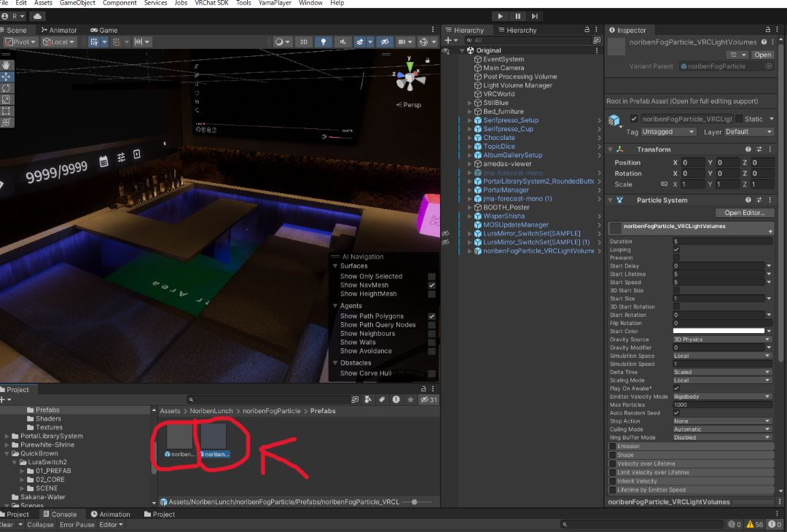Click Open Editor button for Particle System
Viewport: 787px width, 532px height.
tap(745, 213)
